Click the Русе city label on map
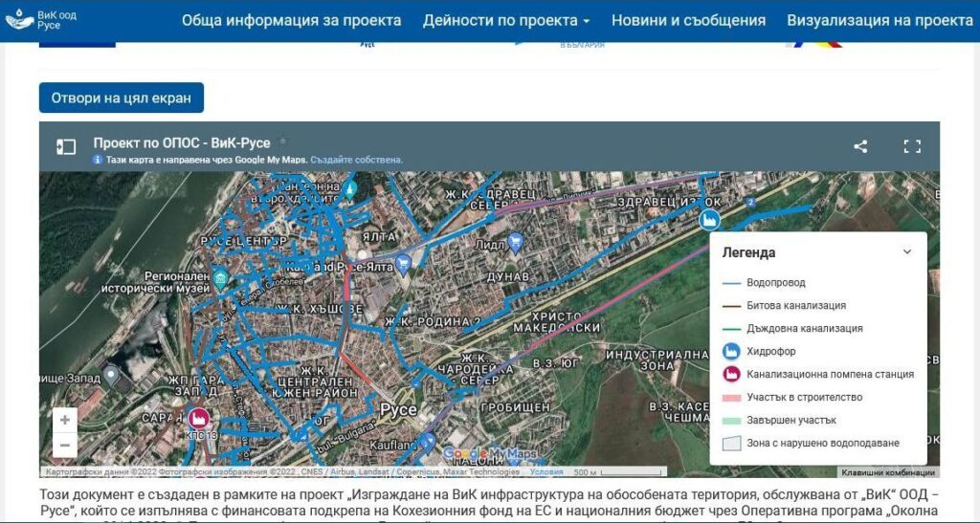 pos(399,410)
